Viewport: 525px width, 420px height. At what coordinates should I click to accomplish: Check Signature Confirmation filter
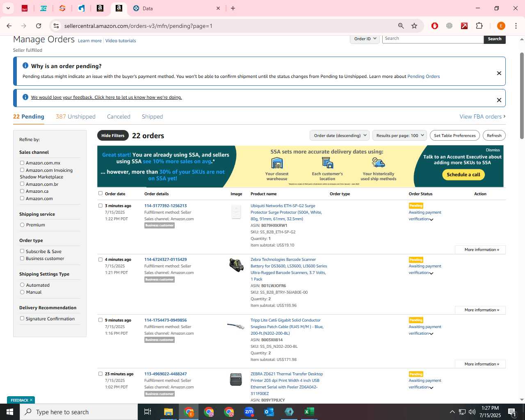22,318
